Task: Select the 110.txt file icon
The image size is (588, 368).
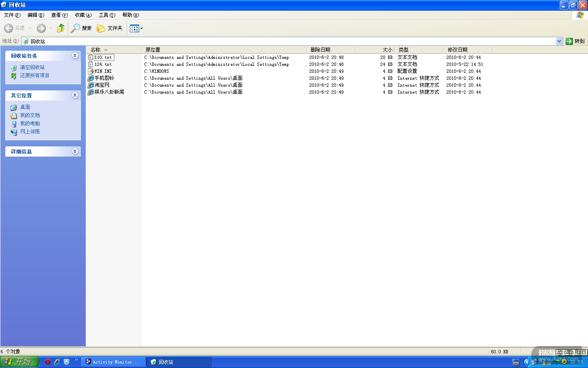Action: pos(91,58)
